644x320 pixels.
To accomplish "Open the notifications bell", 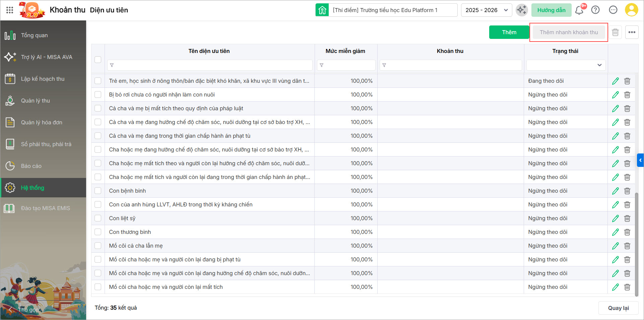I will [579, 10].
